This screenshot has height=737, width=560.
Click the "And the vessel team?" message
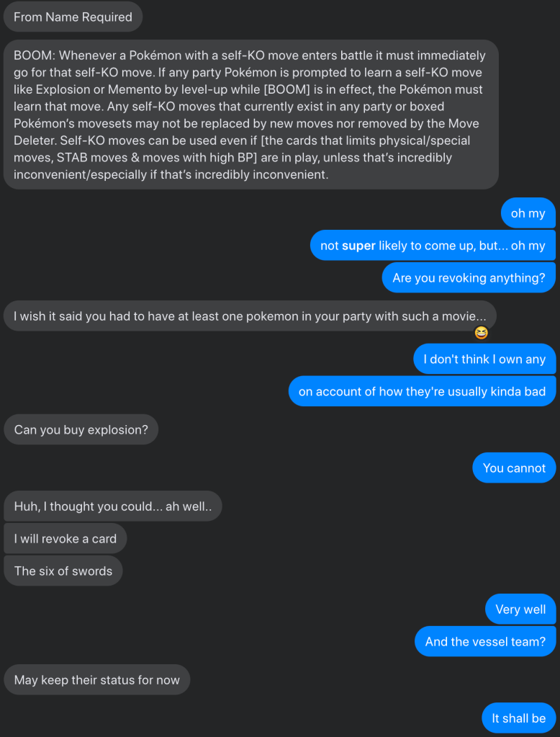(485, 642)
